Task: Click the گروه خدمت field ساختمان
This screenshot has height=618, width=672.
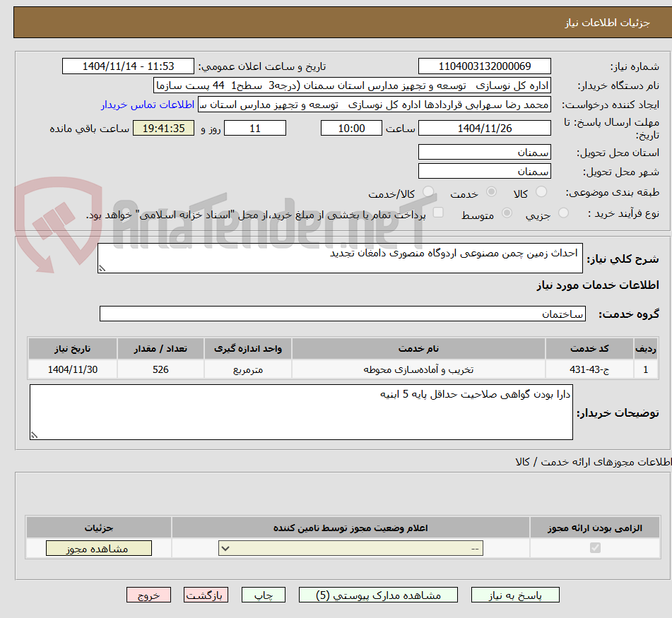Action: 343,314
